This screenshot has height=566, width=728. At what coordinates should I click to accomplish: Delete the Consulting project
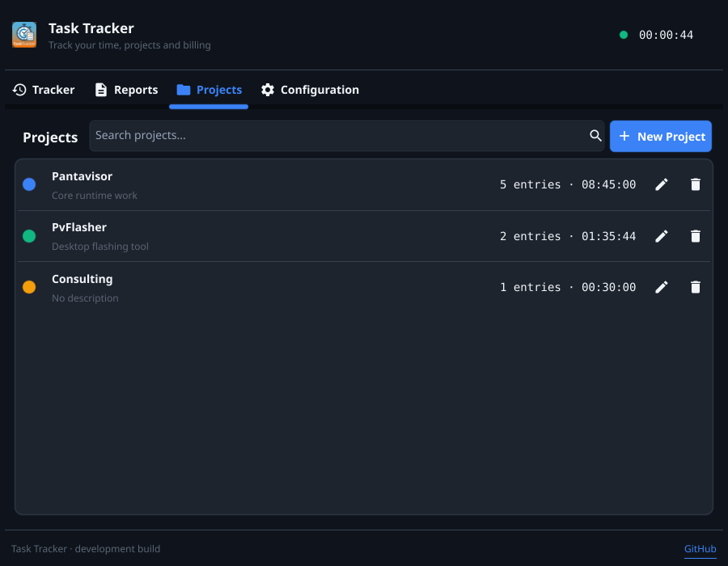696,287
